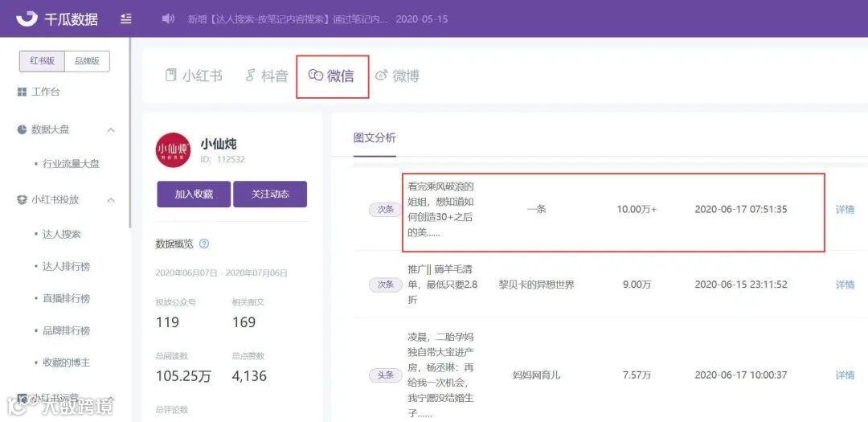The width and height of the screenshot is (868, 422).
Task: Click the account name 黎贝卡的异想世界
Action: point(536,285)
